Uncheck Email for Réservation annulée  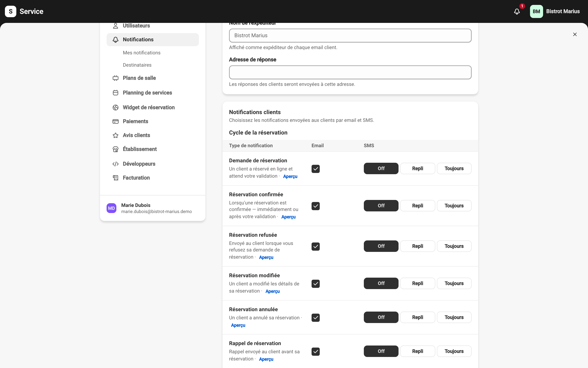(x=315, y=318)
